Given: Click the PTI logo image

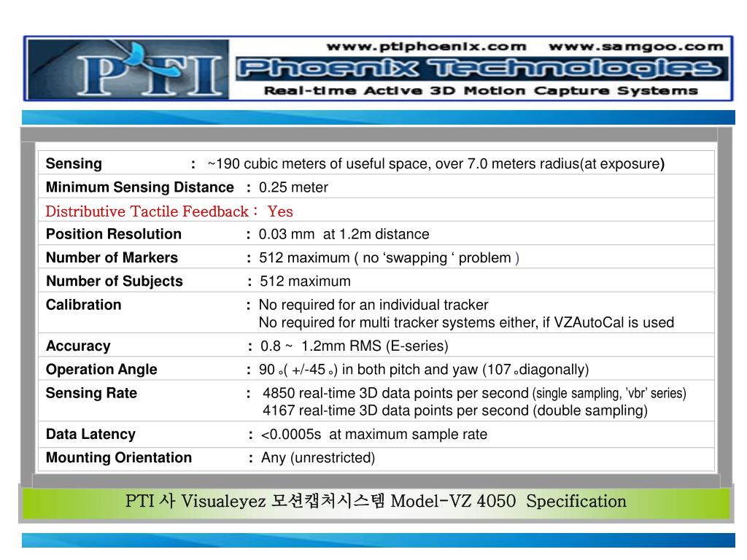Looking at the screenshot, I should [x=128, y=69].
